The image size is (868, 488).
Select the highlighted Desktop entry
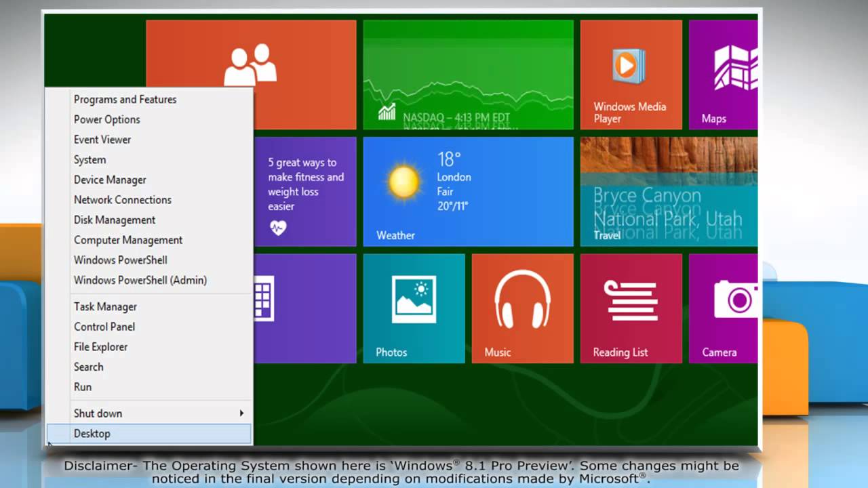click(x=149, y=434)
